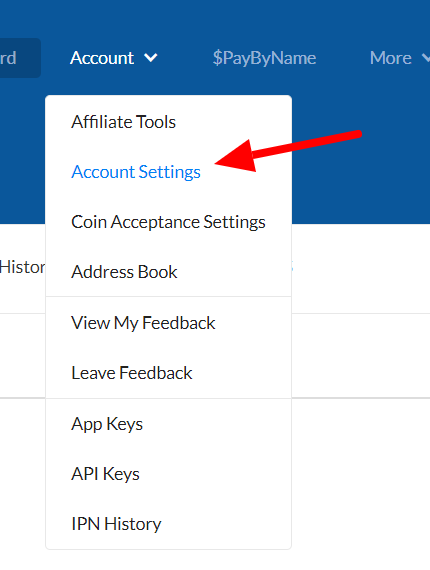This screenshot has width=430, height=570.
Task: Open the Account dropdown menu
Action: (x=114, y=58)
